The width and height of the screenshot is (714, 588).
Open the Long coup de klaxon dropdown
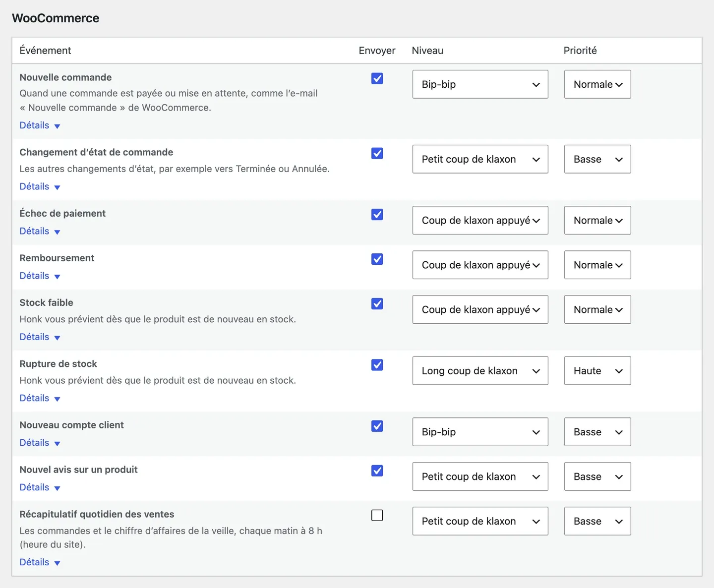[x=480, y=371]
